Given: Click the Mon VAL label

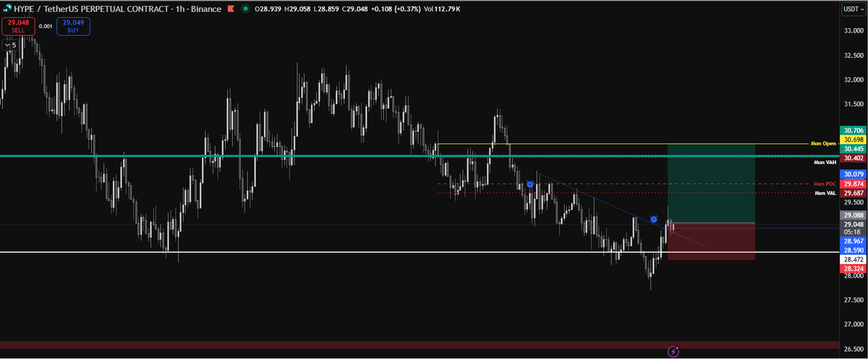Looking at the screenshot, I should (825, 193).
